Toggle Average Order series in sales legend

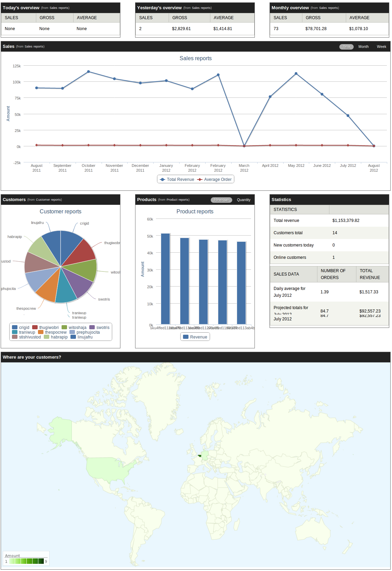pyautogui.click(x=214, y=180)
